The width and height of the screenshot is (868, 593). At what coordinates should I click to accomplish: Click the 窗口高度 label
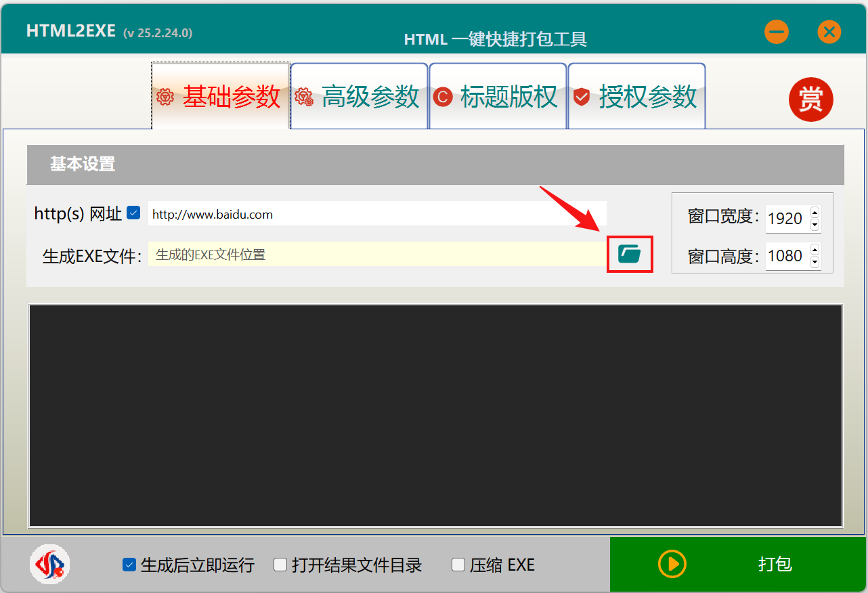coord(724,256)
